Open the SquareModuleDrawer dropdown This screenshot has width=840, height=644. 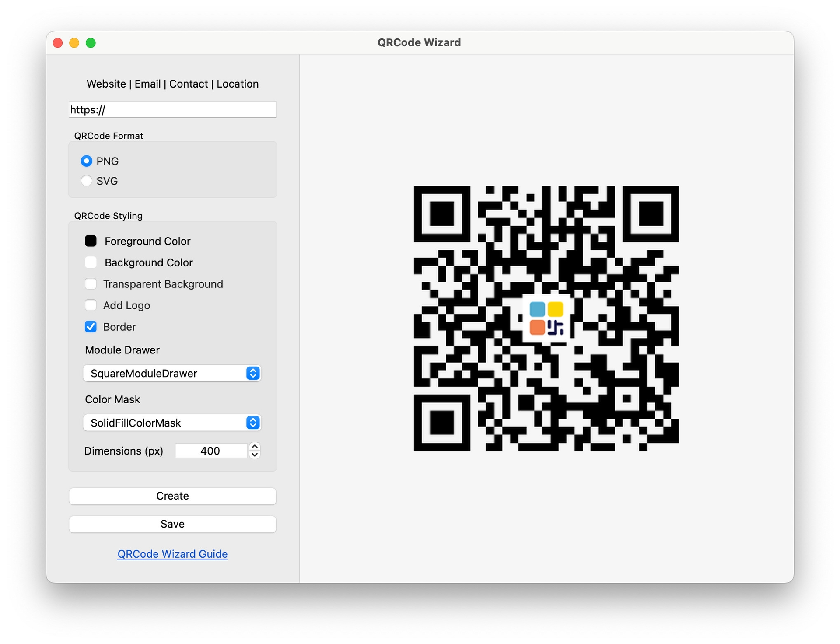point(172,373)
